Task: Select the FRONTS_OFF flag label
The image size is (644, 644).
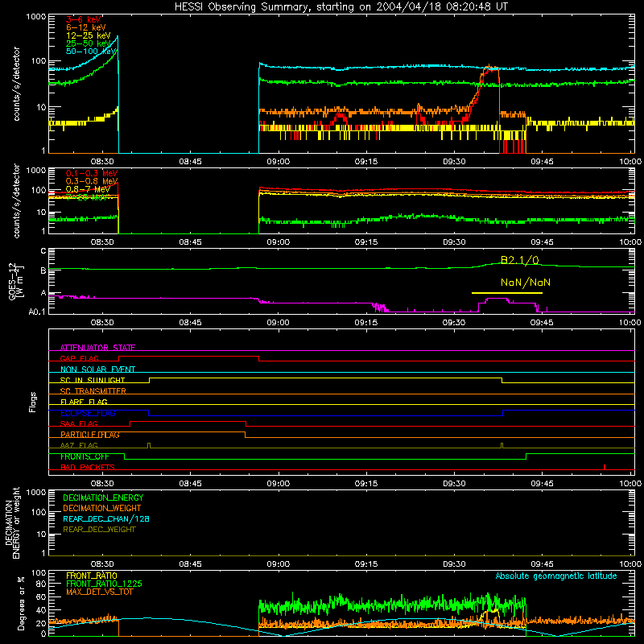Action: click(85, 456)
